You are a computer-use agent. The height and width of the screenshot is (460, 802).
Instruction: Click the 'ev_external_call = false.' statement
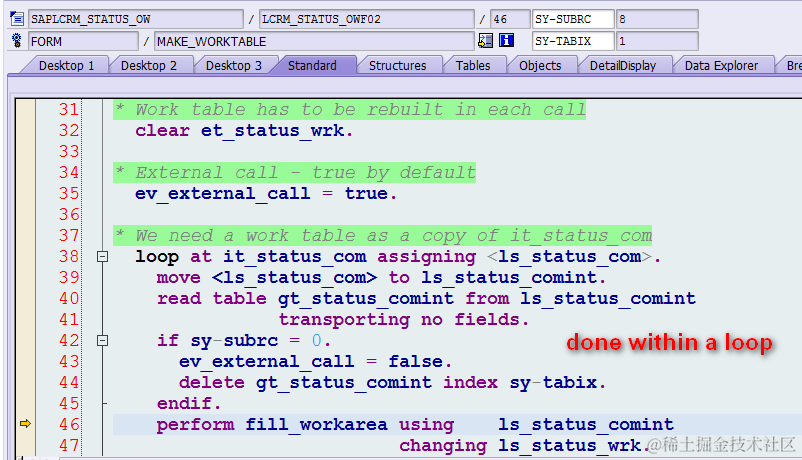pyautogui.click(x=315, y=362)
